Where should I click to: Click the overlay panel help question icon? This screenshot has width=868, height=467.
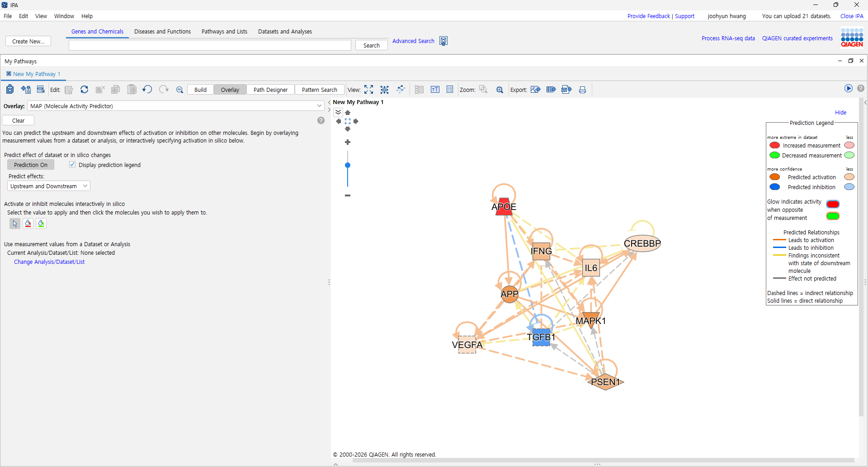321,120
